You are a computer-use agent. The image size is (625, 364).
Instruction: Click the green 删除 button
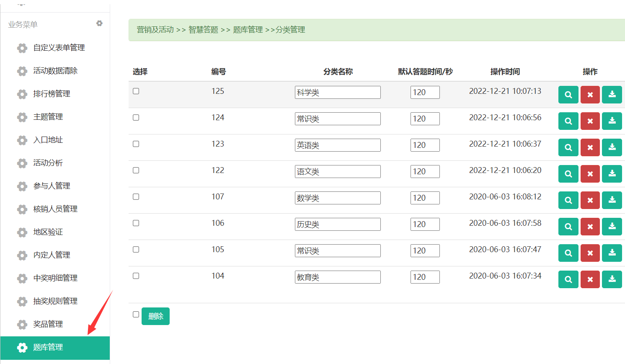click(155, 316)
